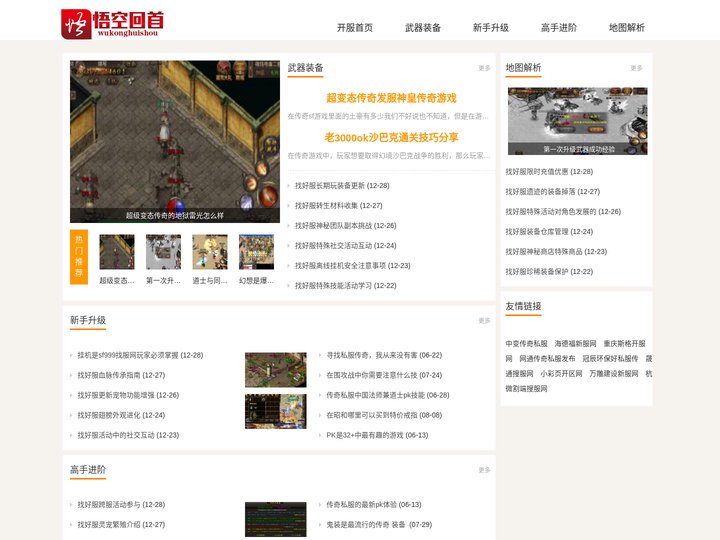Go to 新手升级 in the top navigation
This screenshot has height=540, width=720.
click(x=491, y=28)
